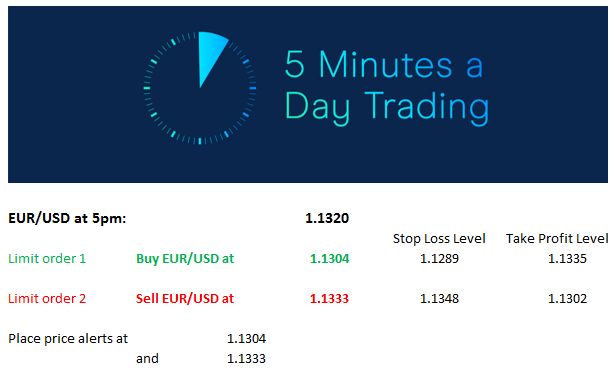612x378 pixels.
Task: Select the take profit value 1.1335
Action: 567,259
